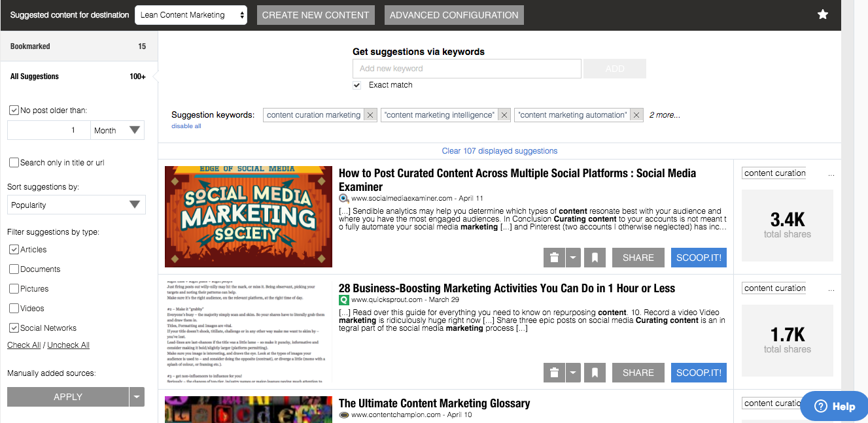This screenshot has height=423, width=868.
Task: Bookmark the 28 Business-Boosting Marketing Activities article
Action: (595, 373)
